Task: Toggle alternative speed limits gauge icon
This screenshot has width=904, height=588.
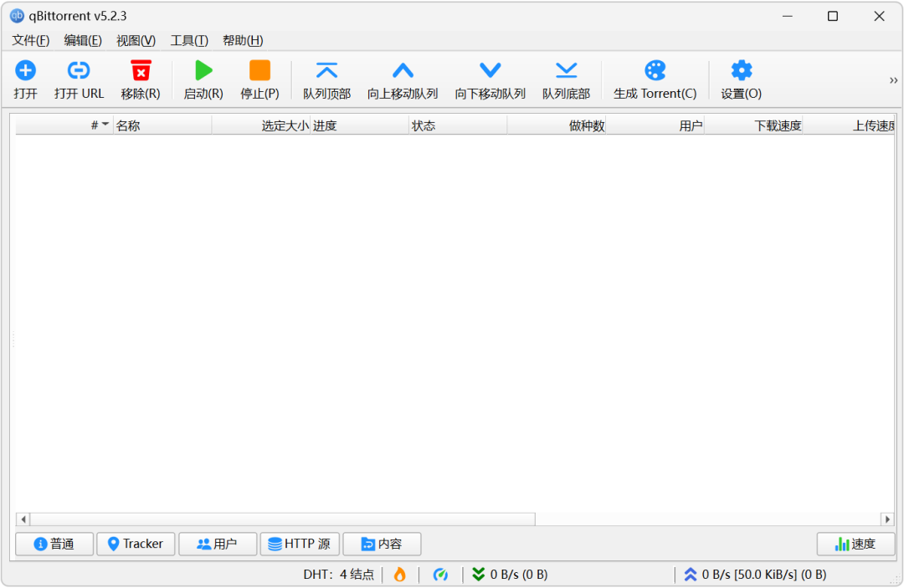Action: [x=440, y=574]
